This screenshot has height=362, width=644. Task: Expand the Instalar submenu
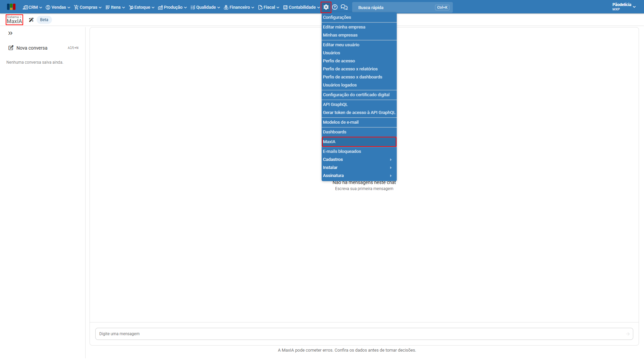pyautogui.click(x=359, y=168)
